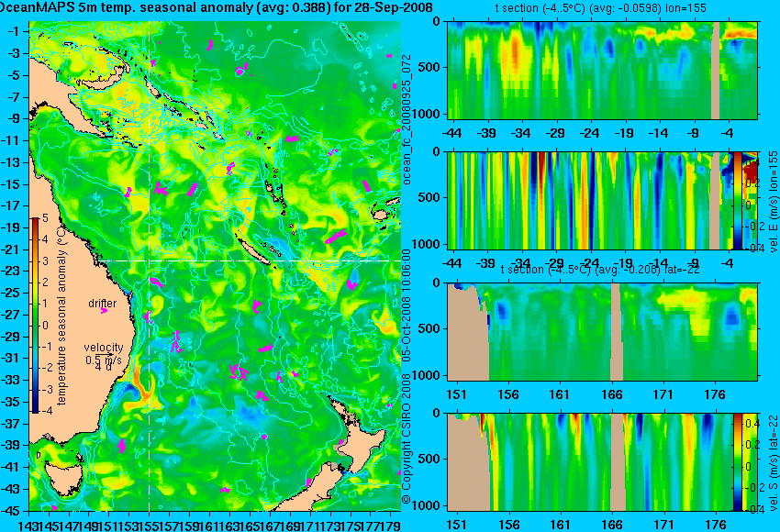
Task: Click the 'drifter' legend label
Action: pos(103,304)
